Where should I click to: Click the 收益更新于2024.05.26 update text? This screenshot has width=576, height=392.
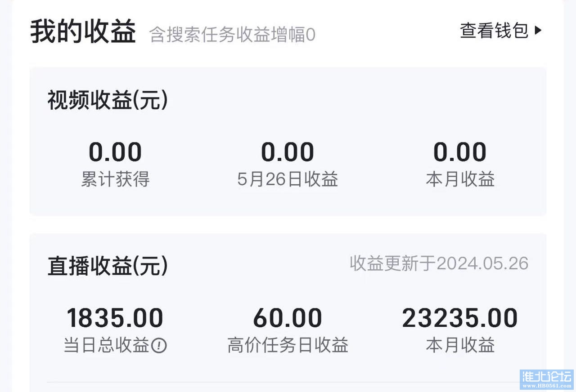pyautogui.click(x=439, y=263)
